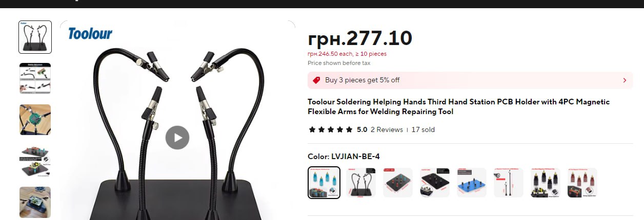The width and height of the screenshot is (644, 220).
Task: Select the first gallery thumbnail with four arms
Action: point(35,37)
